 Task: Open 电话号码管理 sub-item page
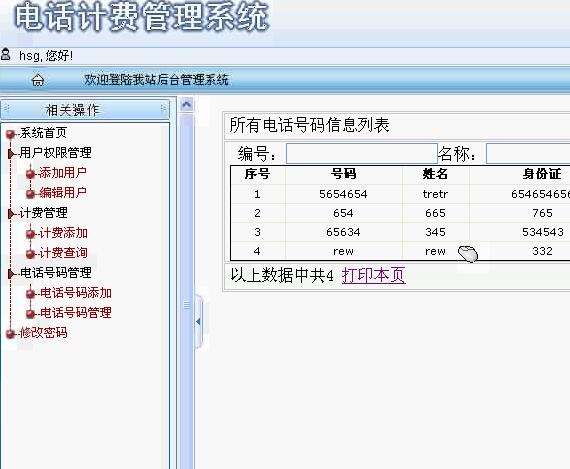tap(76, 313)
